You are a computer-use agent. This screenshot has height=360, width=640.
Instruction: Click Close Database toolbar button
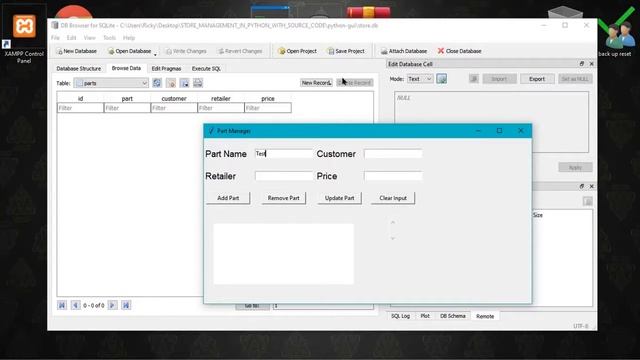click(x=459, y=51)
